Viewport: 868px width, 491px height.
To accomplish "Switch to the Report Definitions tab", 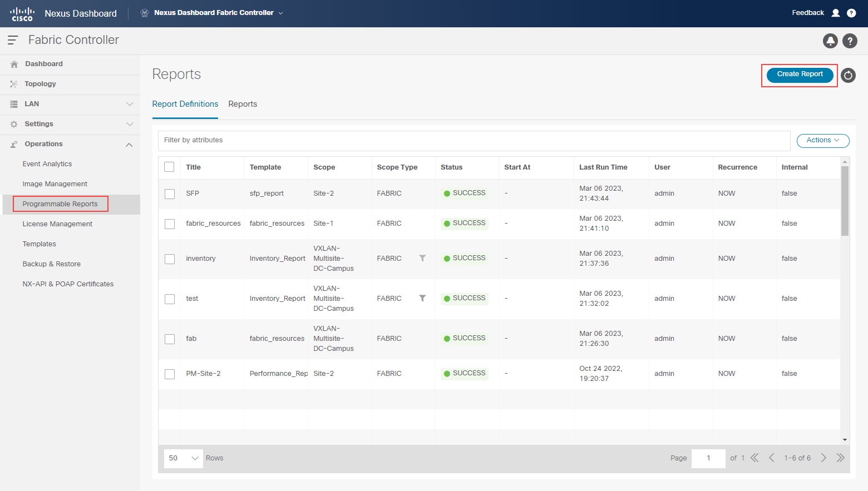I will click(185, 104).
